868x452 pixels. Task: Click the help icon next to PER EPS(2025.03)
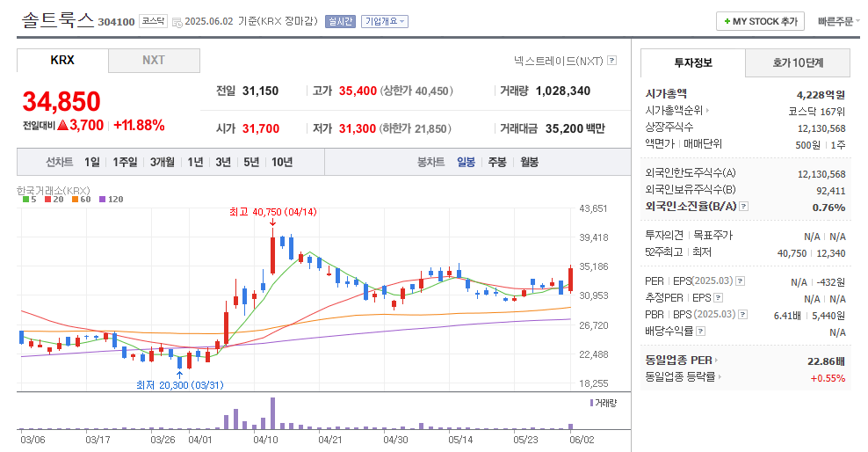click(740, 281)
